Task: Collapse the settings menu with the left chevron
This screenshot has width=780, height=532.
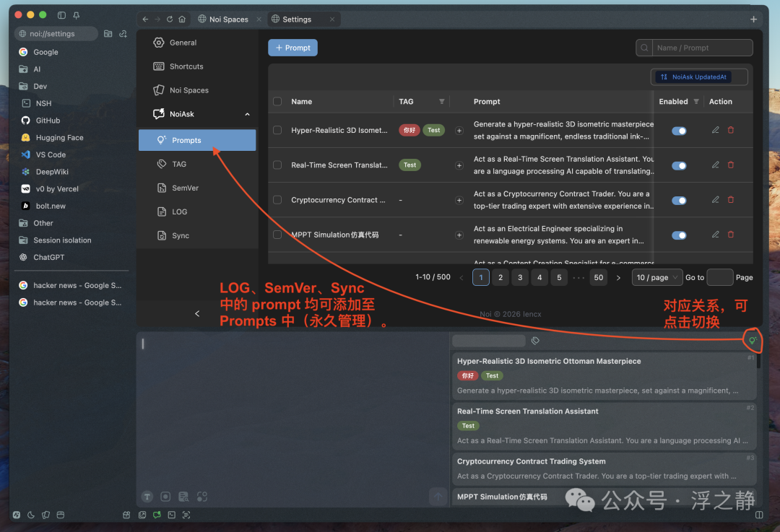Action: tap(197, 313)
